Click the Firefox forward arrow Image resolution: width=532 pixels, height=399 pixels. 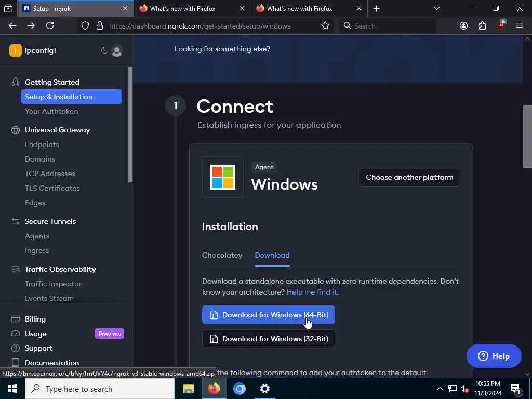31,26
